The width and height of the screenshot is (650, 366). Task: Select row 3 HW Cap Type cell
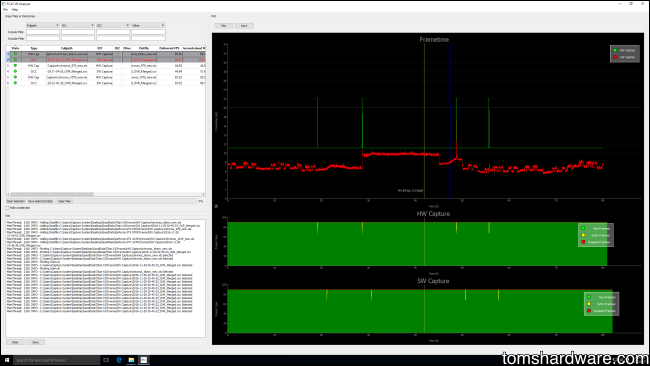34,65
